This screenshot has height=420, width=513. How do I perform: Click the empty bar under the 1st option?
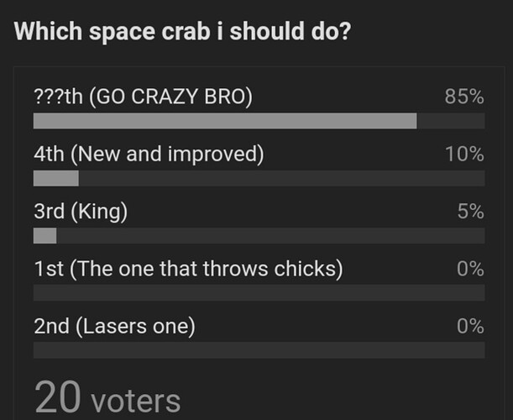point(259,292)
